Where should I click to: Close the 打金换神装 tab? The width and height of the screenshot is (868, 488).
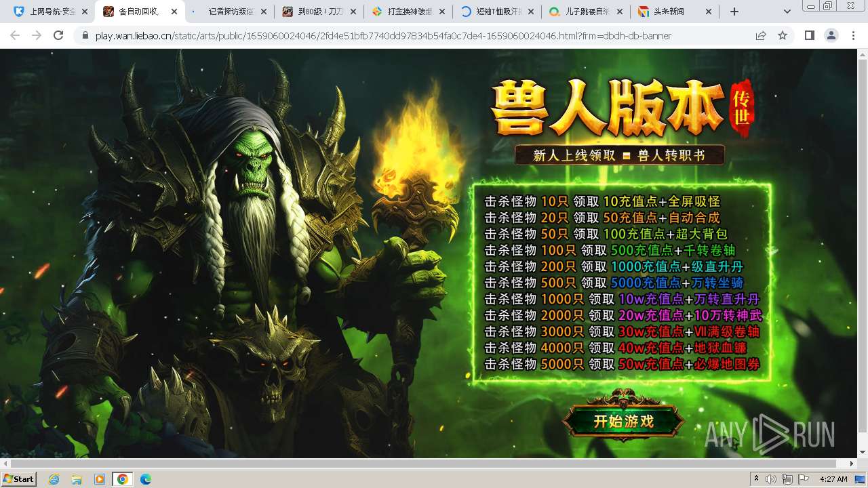pyautogui.click(x=442, y=12)
